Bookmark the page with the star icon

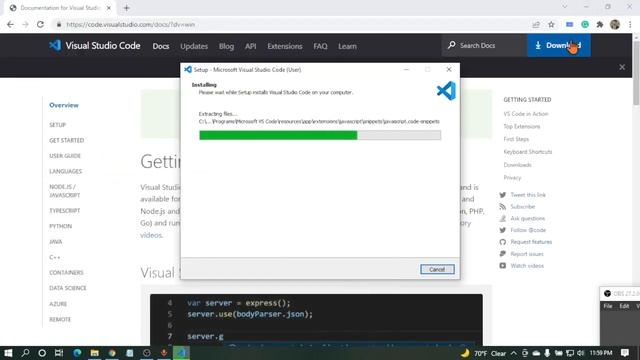[x=551, y=24]
